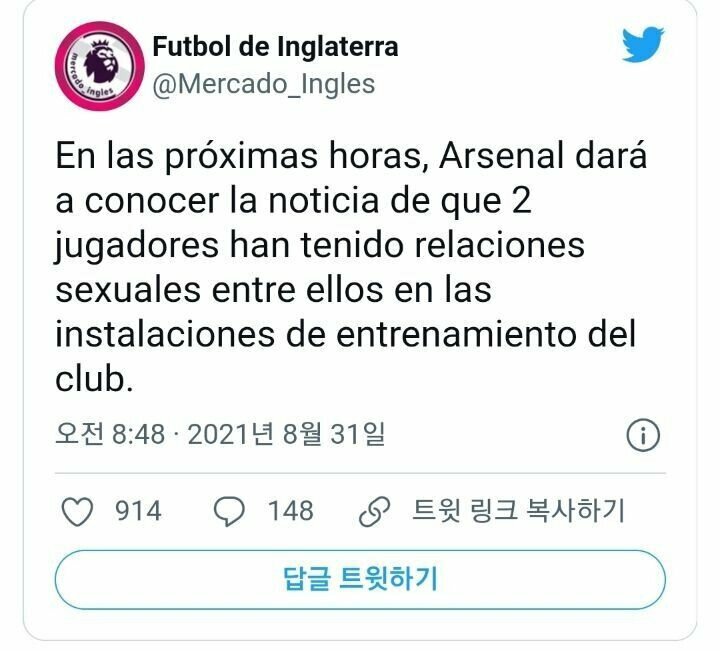
Task: Click the chain link copy icon
Action: (x=374, y=511)
